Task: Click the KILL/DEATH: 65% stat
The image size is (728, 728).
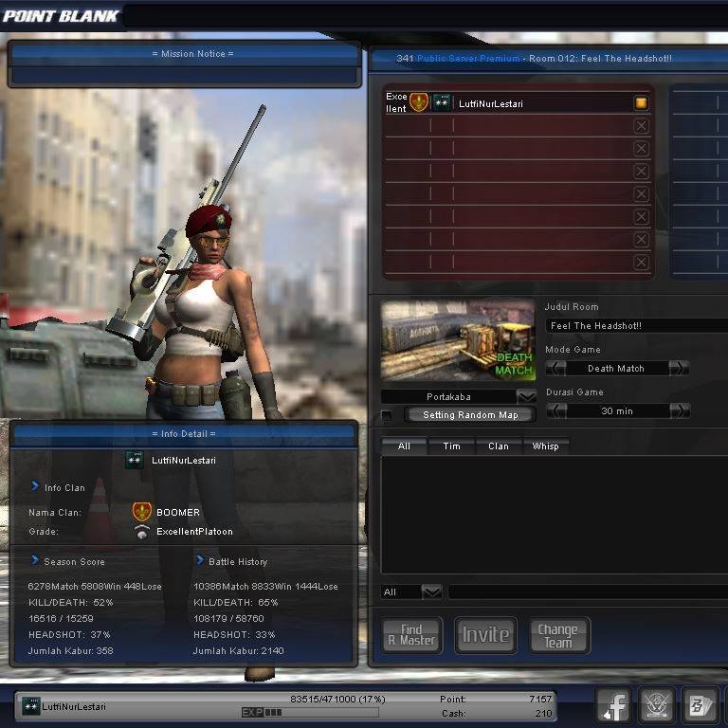Action: (x=235, y=602)
